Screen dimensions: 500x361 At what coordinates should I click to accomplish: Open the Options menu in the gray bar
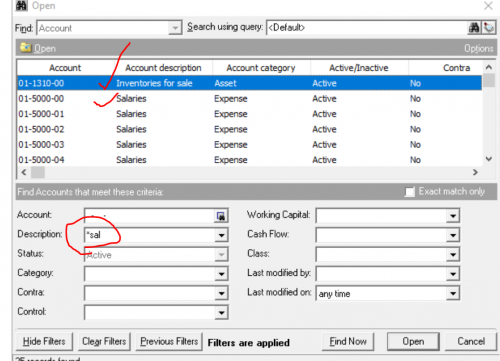point(479,49)
